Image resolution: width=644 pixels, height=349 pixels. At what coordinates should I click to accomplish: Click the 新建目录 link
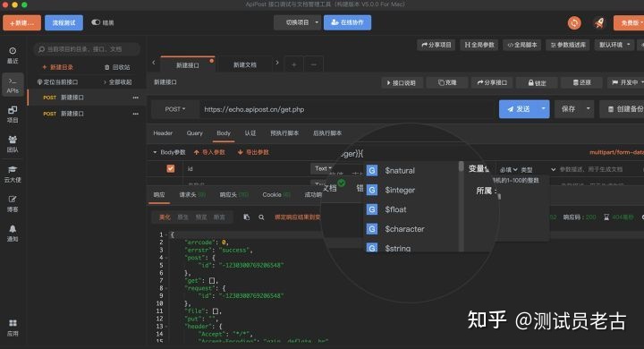coord(57,67)
